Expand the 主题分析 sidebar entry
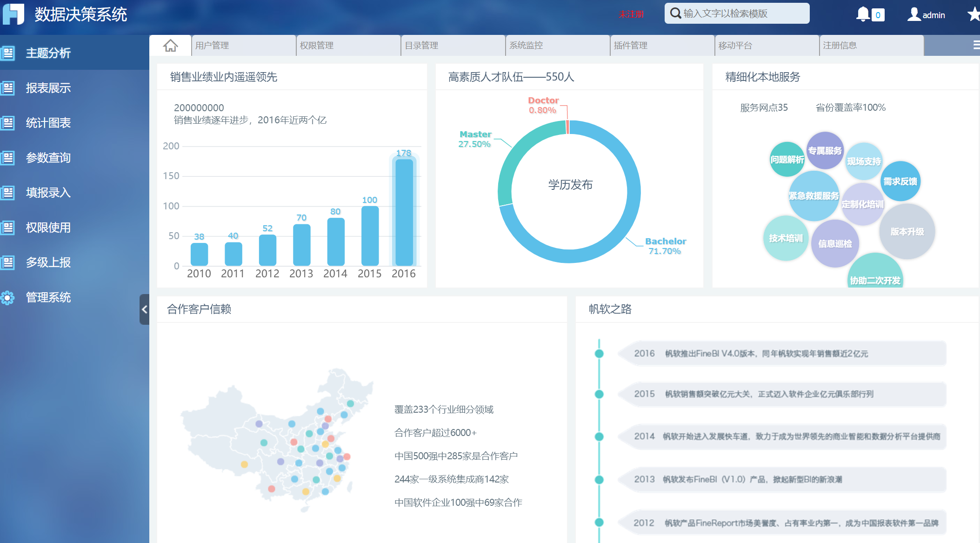 point(74,53)
